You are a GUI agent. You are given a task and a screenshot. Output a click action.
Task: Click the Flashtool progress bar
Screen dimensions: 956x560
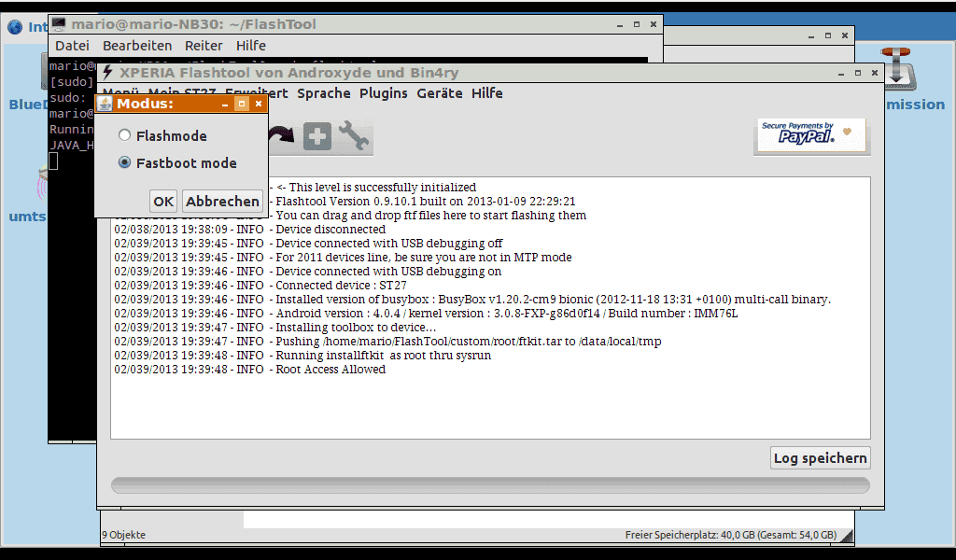click(490, 485)
